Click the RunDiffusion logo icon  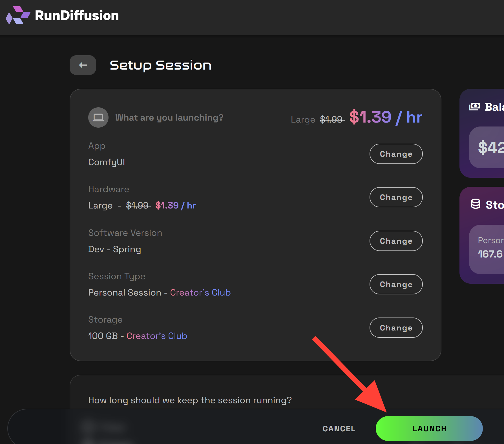[x=18, y=15]
